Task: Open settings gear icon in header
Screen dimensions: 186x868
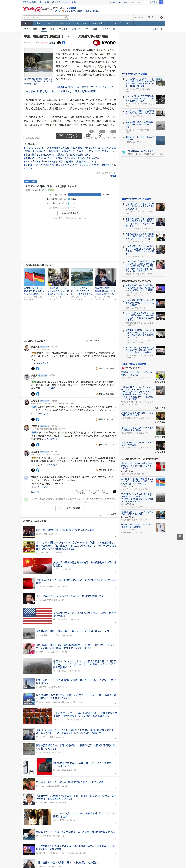Action: [161, 18]
